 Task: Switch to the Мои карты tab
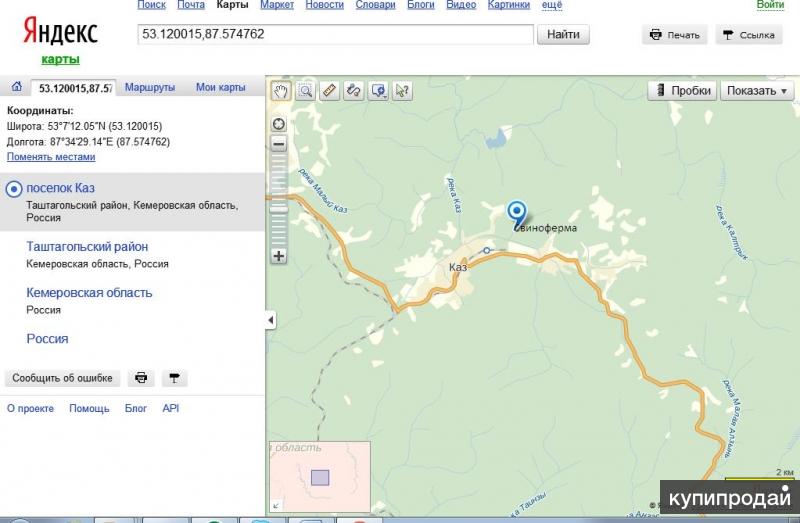click(220, 87)
